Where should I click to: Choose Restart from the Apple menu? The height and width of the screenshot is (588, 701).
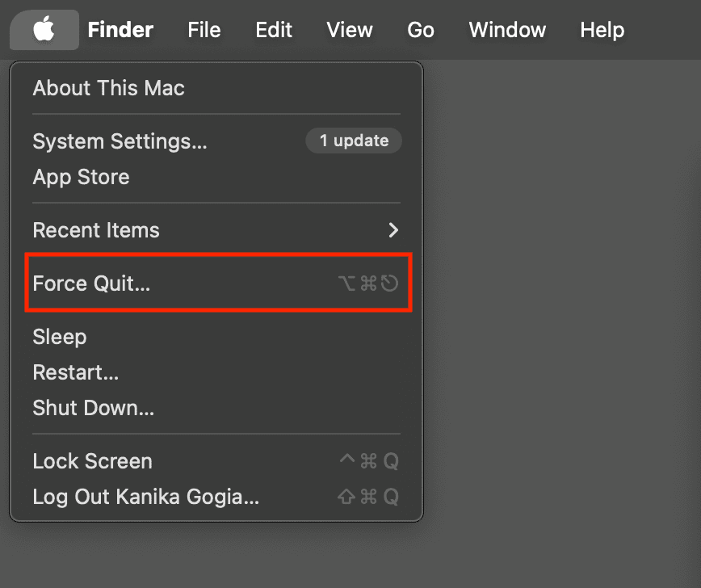tap(75, 372)
